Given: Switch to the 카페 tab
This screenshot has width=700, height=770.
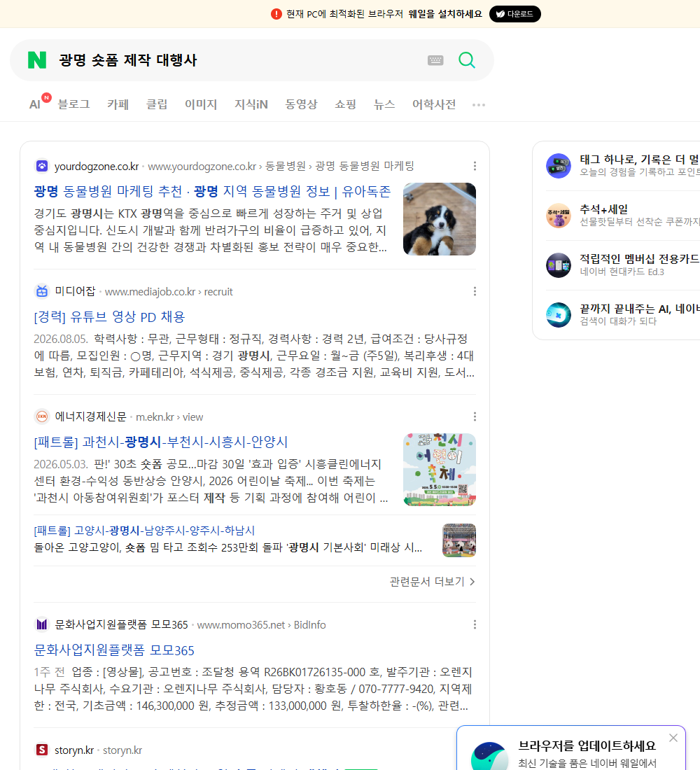Looking at the screenshot, I should pos(118,104).
